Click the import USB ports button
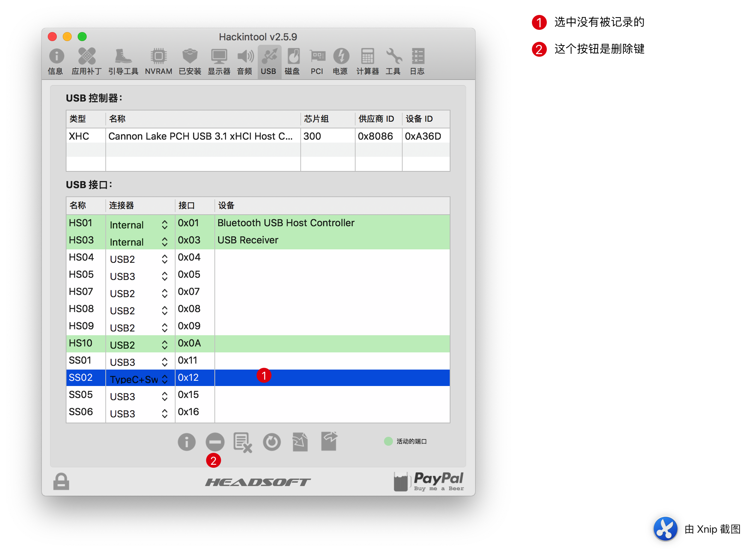The height and width of the screenshot is (551, 756). (300, 442)
